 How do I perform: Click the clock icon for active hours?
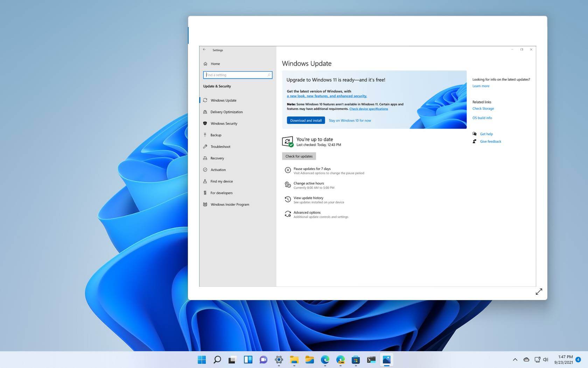click(x=288, y=185)
